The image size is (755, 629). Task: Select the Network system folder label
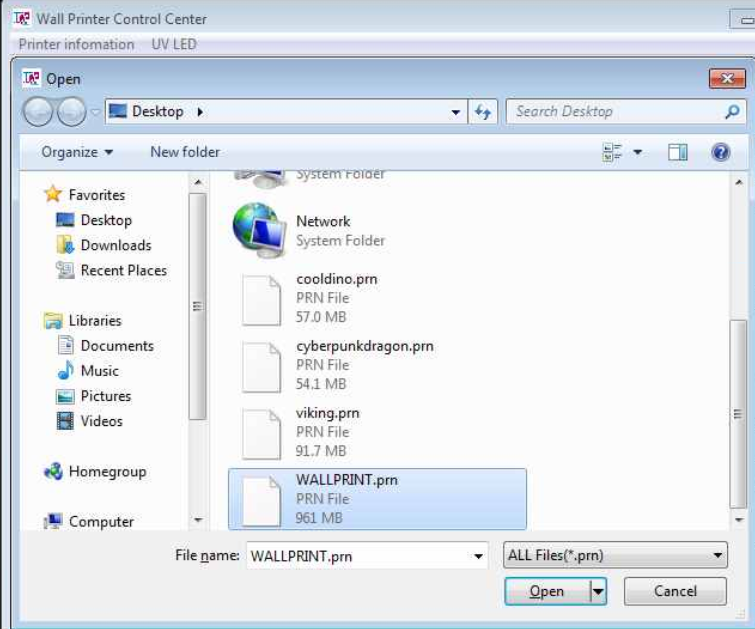[x=323, y=221]
